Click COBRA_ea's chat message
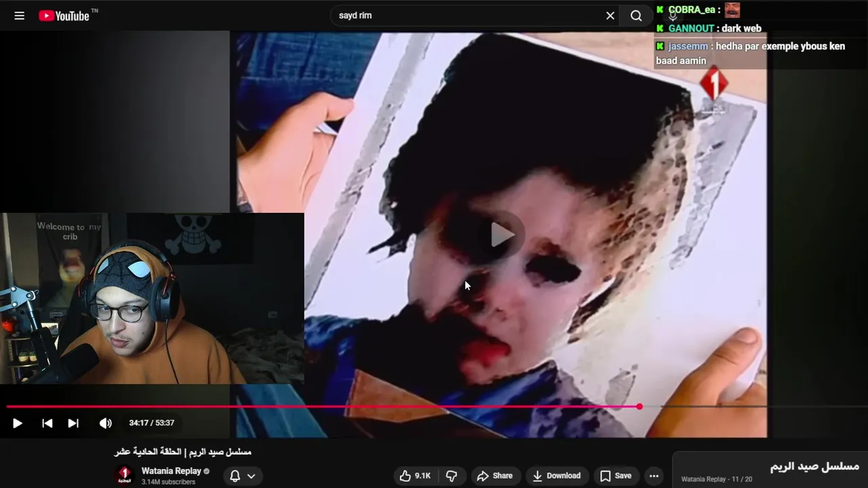 coord(698,10)
